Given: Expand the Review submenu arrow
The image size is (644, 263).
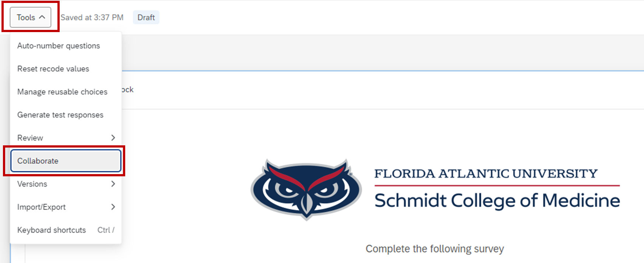Looking at the screenshot, I should (113, 138).
